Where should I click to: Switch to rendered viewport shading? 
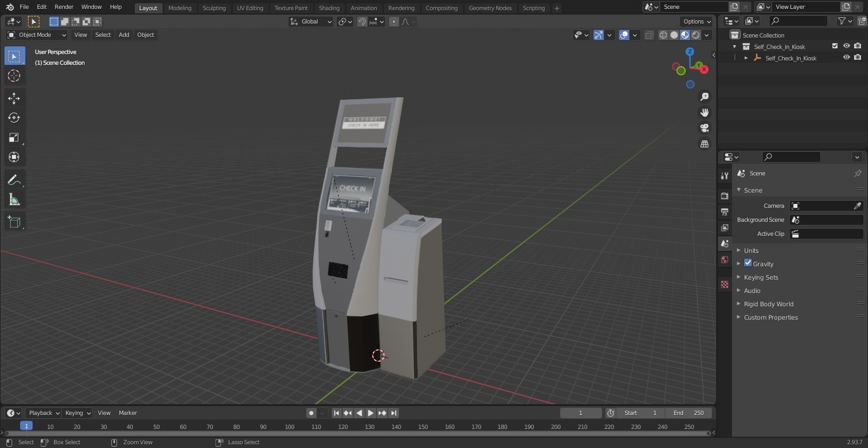pyautogui.click(x=696, y=35)
